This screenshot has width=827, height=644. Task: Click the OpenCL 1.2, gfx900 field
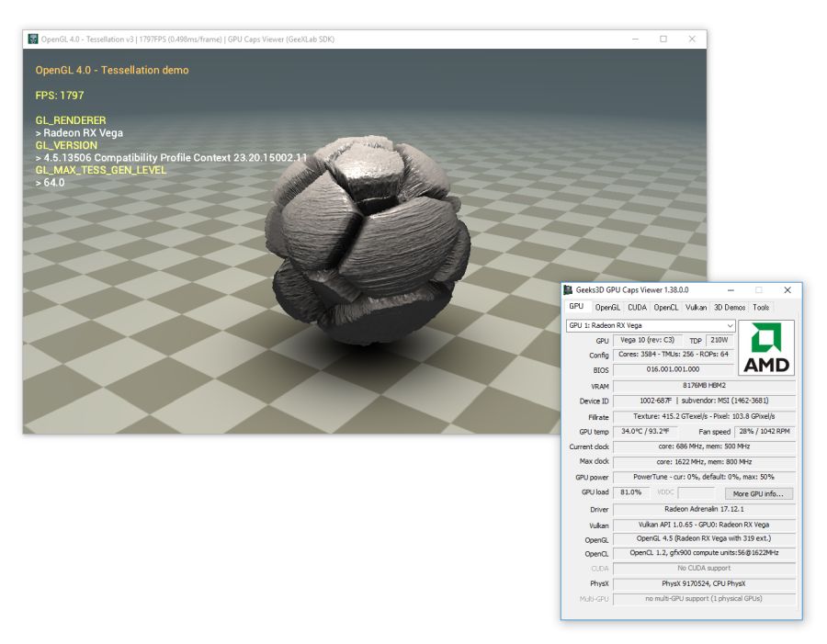pos(704,553)
